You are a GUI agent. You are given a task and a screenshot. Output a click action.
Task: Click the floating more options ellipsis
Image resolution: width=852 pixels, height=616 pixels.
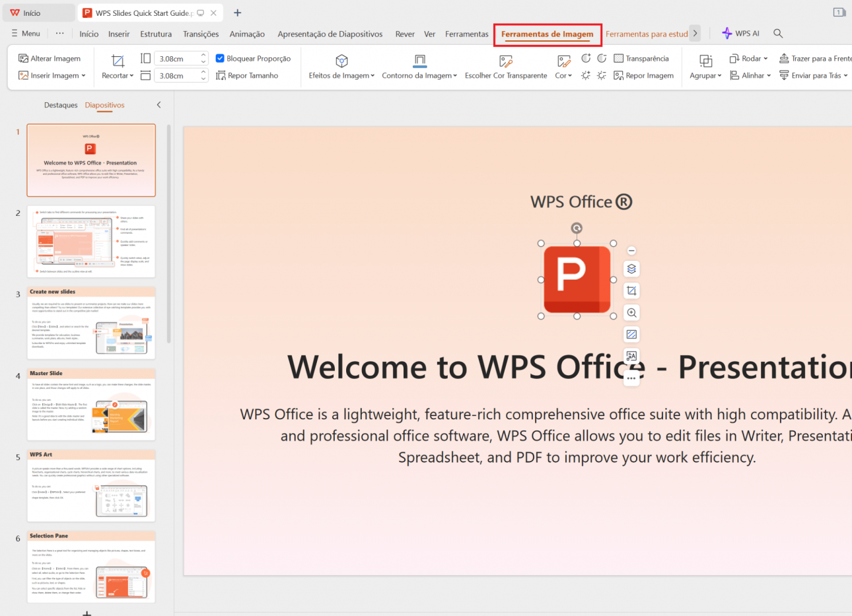pos(631,378)
